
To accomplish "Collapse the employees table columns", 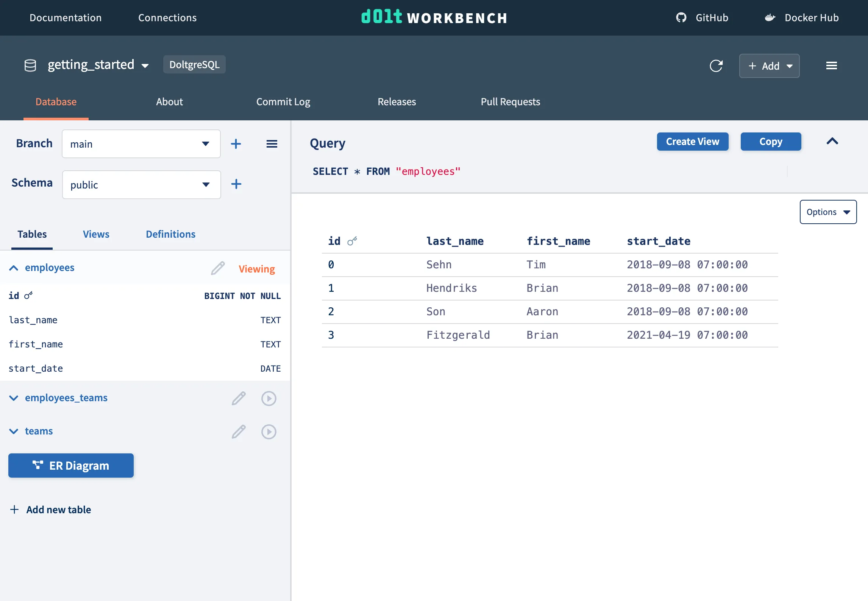I will point(14,268).
